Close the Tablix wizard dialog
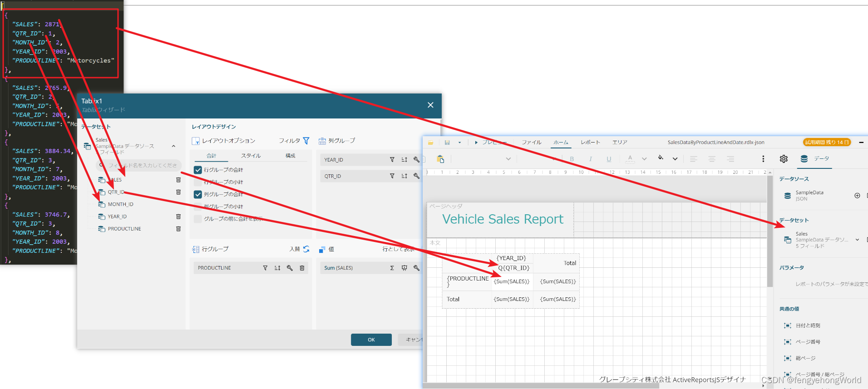This screenshot has height=389, width=868. [430, 105]
